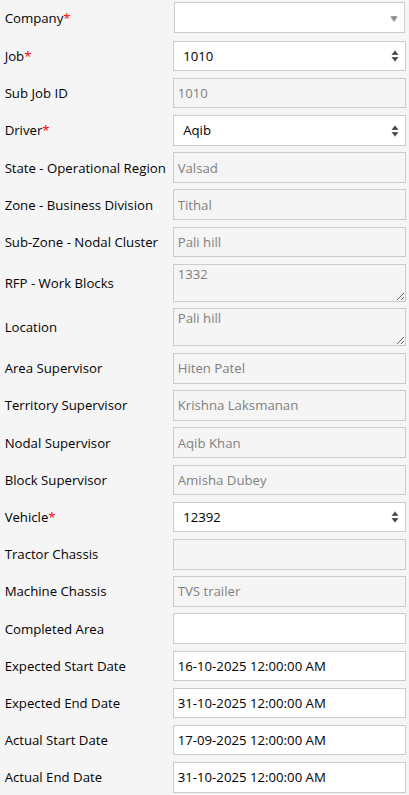
Task: Open the Company dropdown
Action: click(x=289, y=18)
